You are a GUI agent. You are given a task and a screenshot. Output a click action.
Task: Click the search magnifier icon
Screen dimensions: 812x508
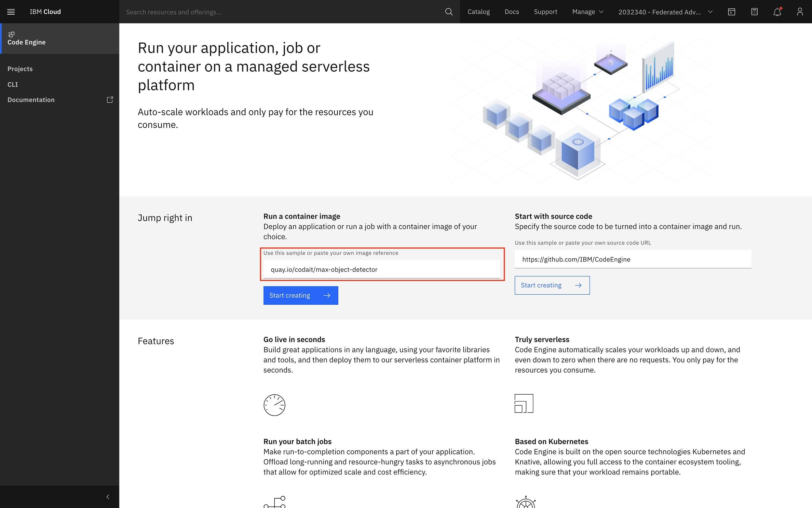(449, 12)
